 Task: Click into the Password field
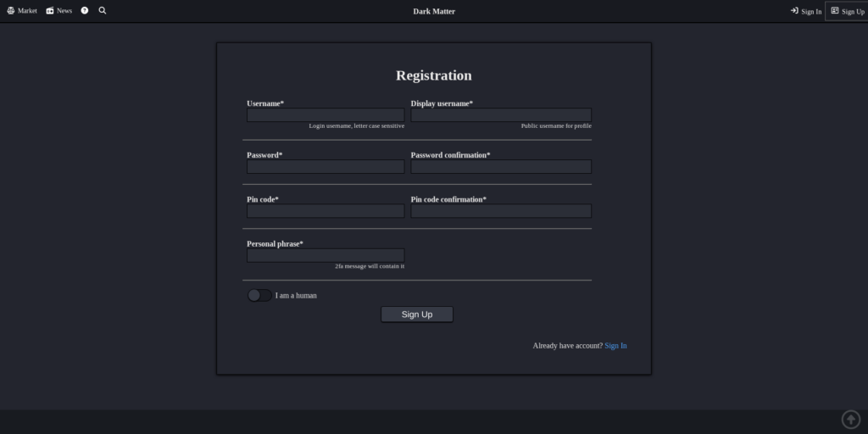325,167
